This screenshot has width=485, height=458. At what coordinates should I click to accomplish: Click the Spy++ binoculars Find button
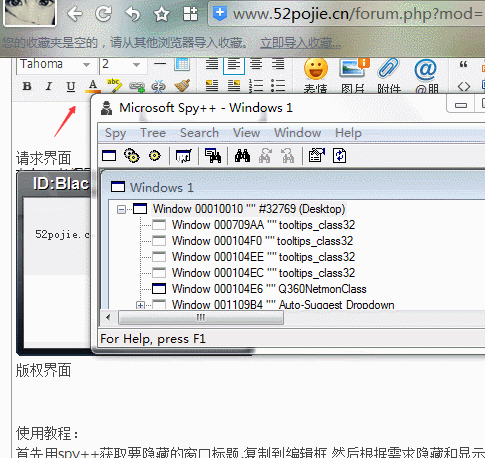coord(242,156)
